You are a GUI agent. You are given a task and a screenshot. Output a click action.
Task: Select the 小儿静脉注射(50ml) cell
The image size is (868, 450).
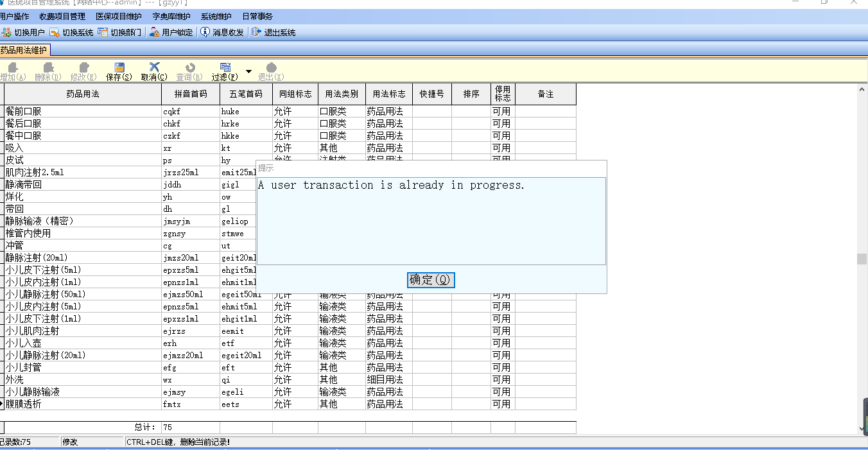click(x=83, y=295)
